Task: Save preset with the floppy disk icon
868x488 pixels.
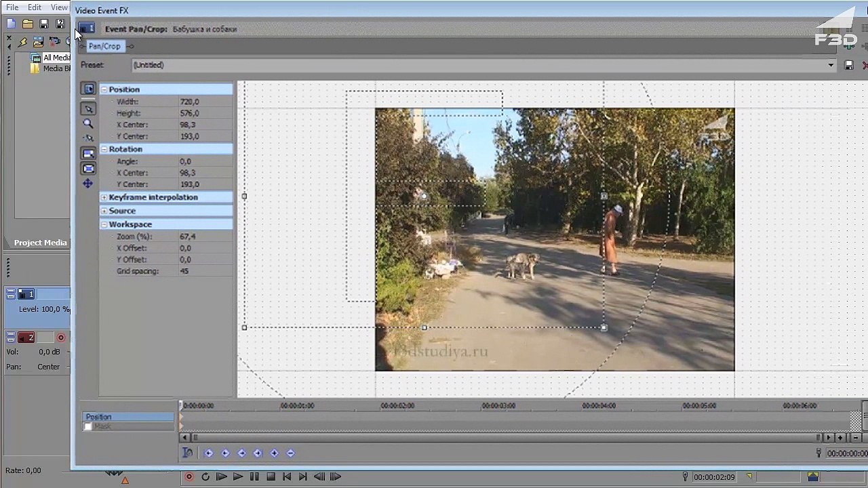Action: tap(848, 65)
